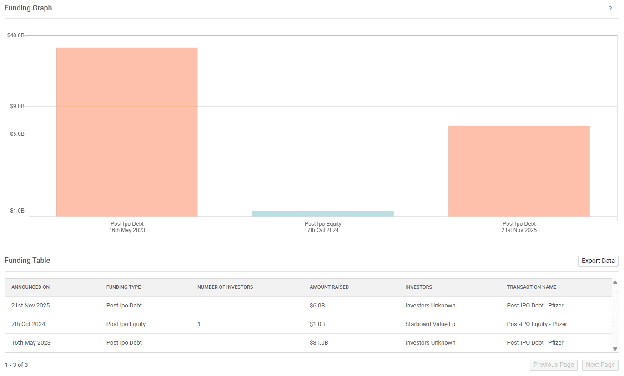
Task: Open the Post-IPO Equity - Pfizer transaction
Action: pyautogui.click(x=536, y=324)
